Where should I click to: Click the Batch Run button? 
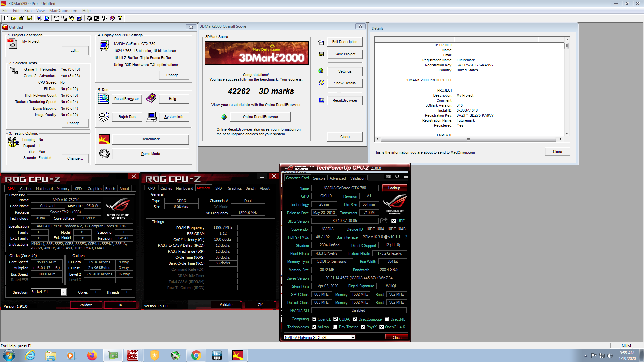pyautogui.click(x=127, y=117)
